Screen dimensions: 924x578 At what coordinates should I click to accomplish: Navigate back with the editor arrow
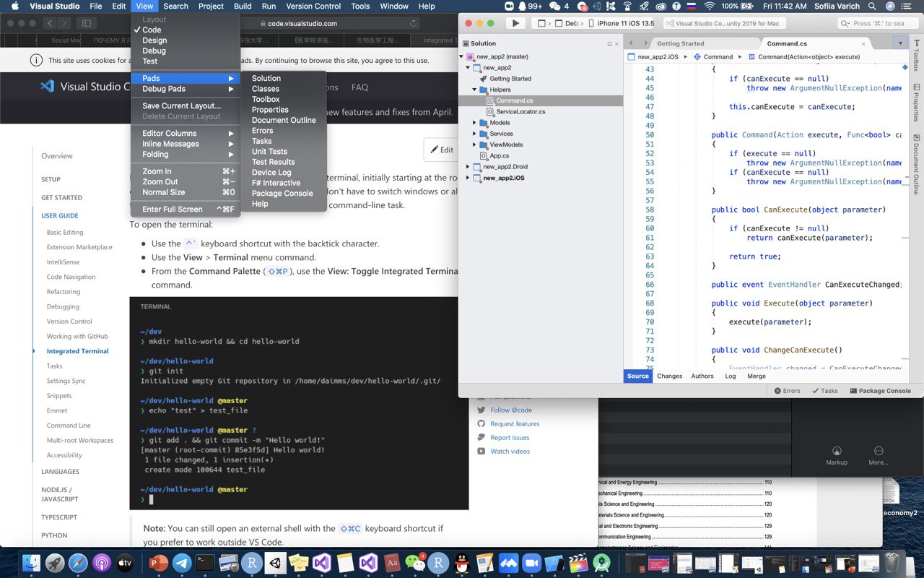tap(632, 43)
